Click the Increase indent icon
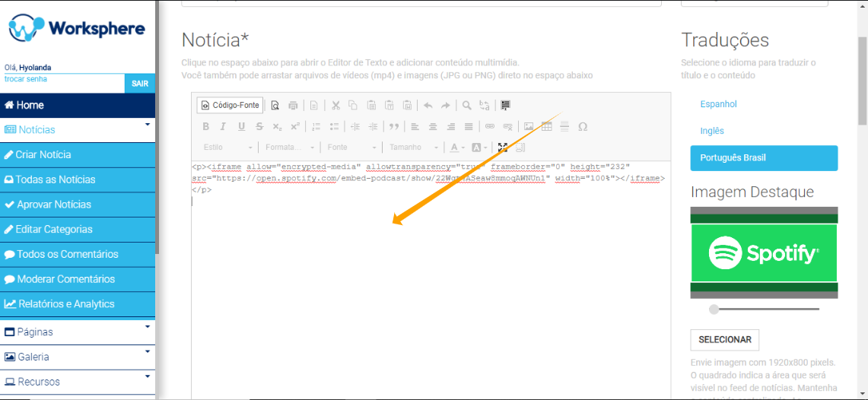 click(374, 127)
